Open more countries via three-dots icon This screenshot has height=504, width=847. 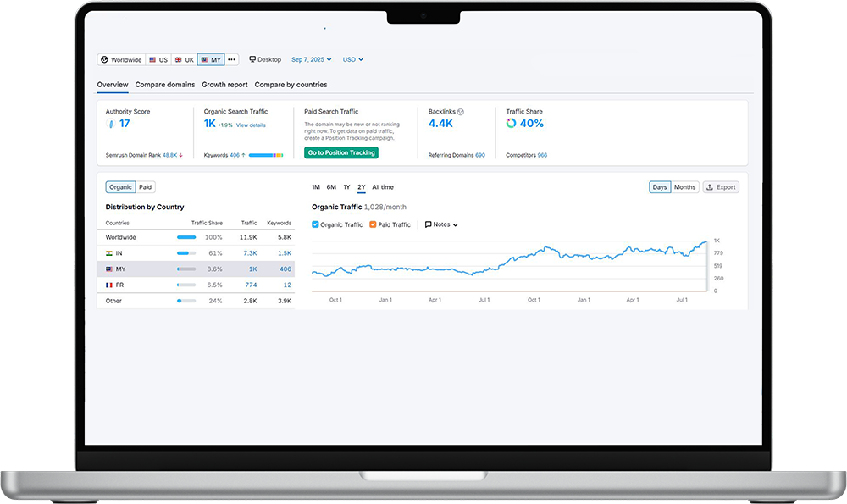click(x=231, y=60)
